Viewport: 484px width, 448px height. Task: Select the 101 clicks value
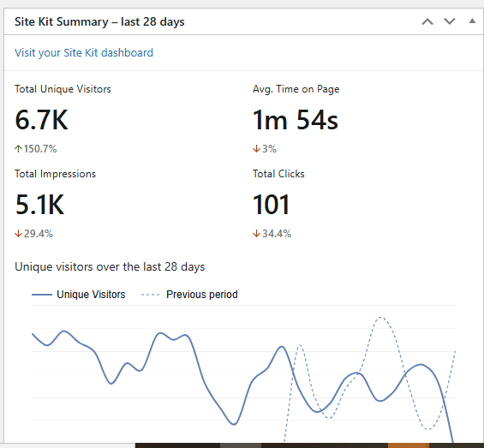(x=272, y=205)
